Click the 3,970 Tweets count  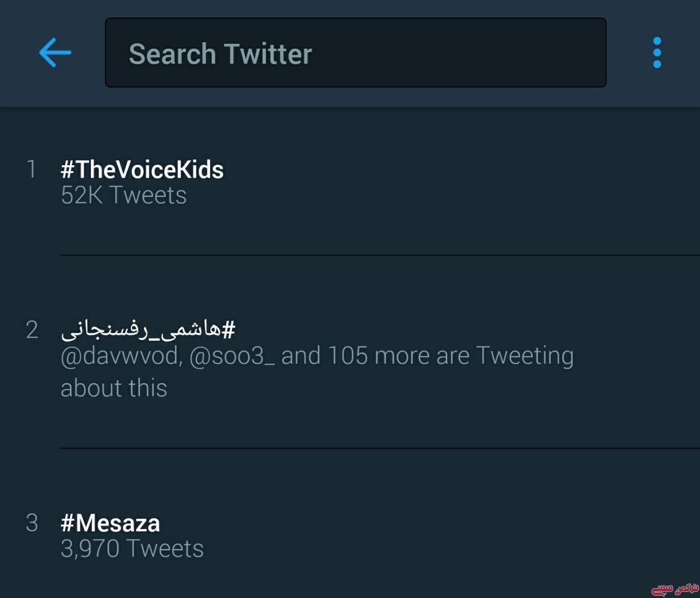pyautogui.click(x=132, y=549)
